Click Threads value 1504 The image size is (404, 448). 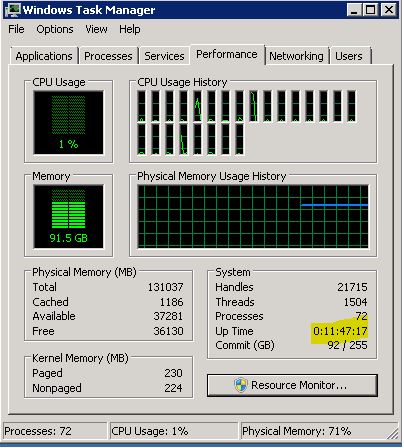(356, 302)
